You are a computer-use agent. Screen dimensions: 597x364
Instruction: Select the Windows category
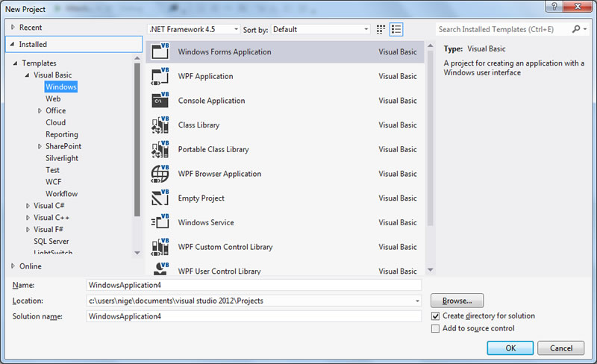tap(61, 87)
